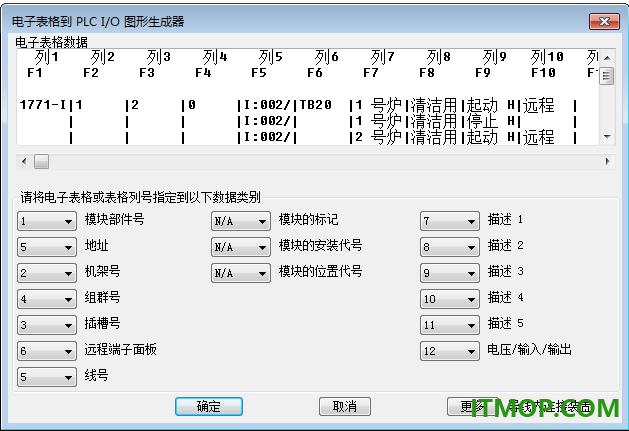Expand the 线号 dropdown
The width and height of the screenshot is (629, 431).
coord(47,377)
